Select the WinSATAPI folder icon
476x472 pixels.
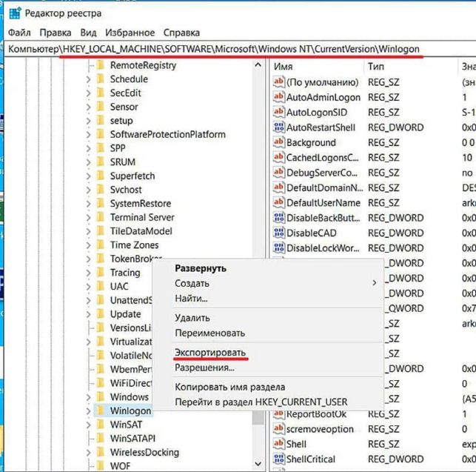tap(100, 438)
